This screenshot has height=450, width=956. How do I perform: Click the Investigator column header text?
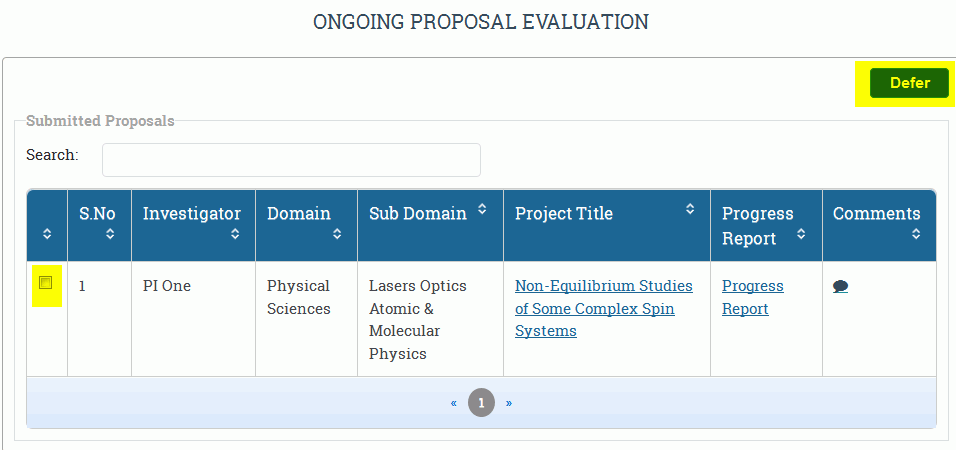point(191,213)
